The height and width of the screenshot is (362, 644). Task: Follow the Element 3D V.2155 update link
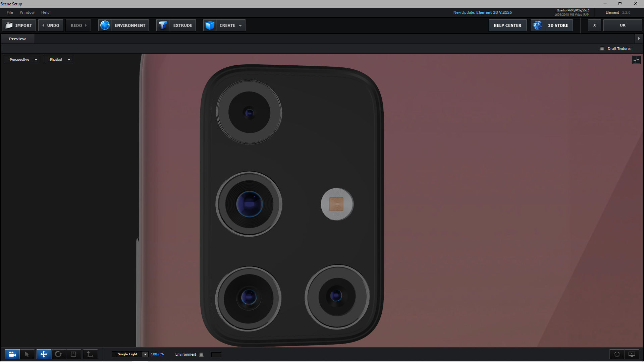point(494,12)
